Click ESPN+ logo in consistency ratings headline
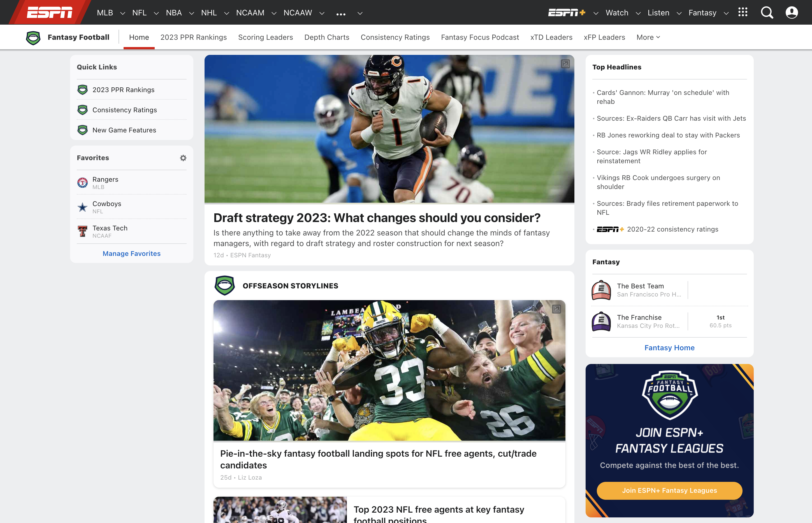 click(x=610, y=230)
